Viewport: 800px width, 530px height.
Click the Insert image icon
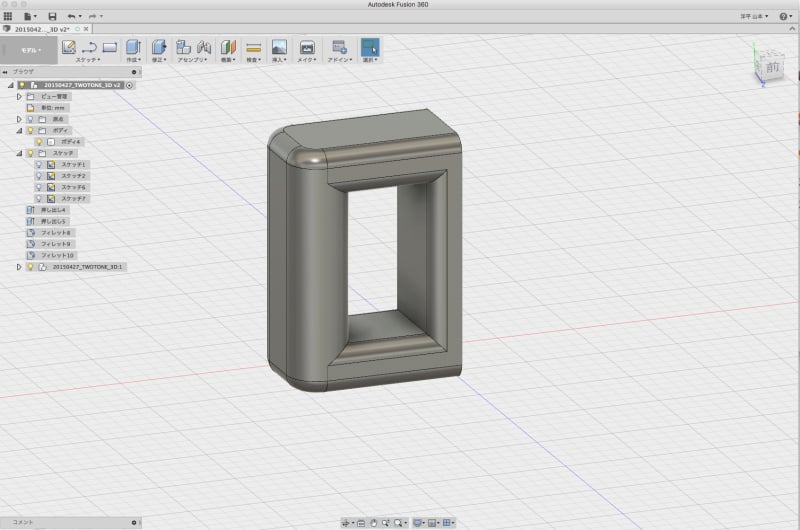(x=279, y=47)
